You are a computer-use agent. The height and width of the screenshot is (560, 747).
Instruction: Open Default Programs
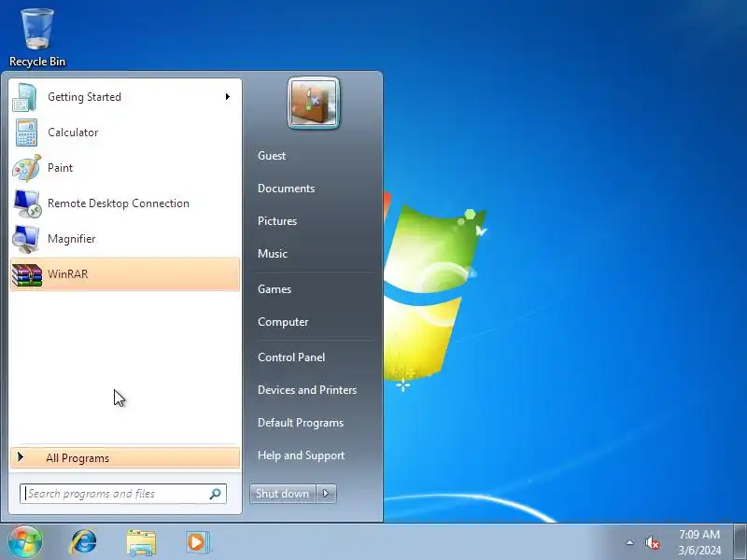tap(301, 423)
